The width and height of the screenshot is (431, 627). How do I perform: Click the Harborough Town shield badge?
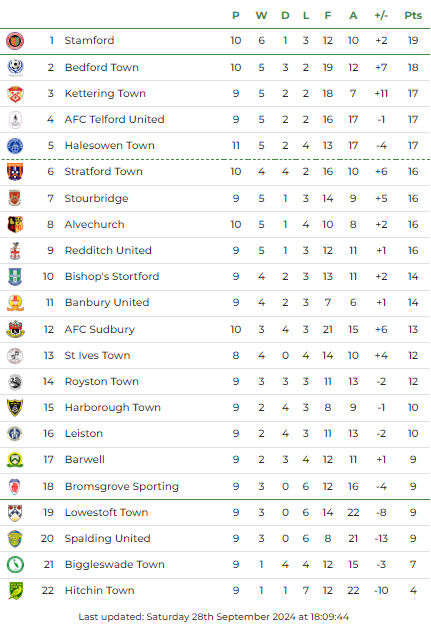[15, 407]
